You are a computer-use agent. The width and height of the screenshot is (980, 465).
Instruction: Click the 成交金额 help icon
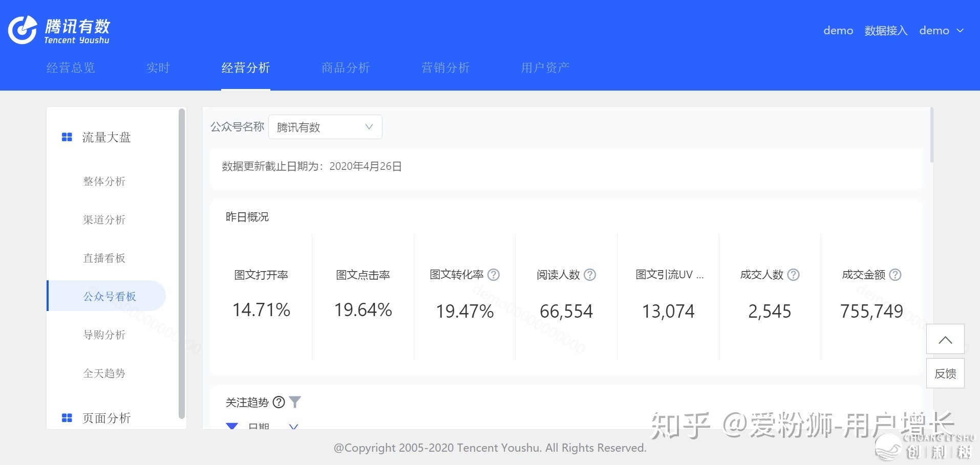pos(895,275)
